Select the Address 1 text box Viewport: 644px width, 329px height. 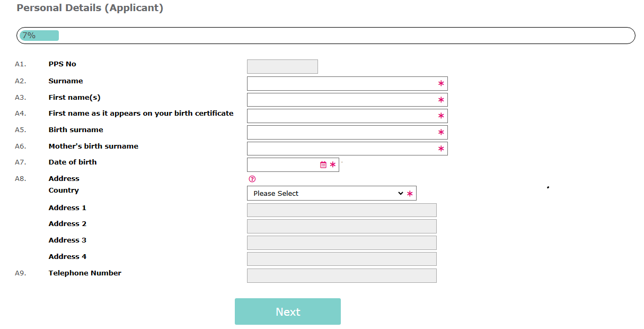coord(342,210)
